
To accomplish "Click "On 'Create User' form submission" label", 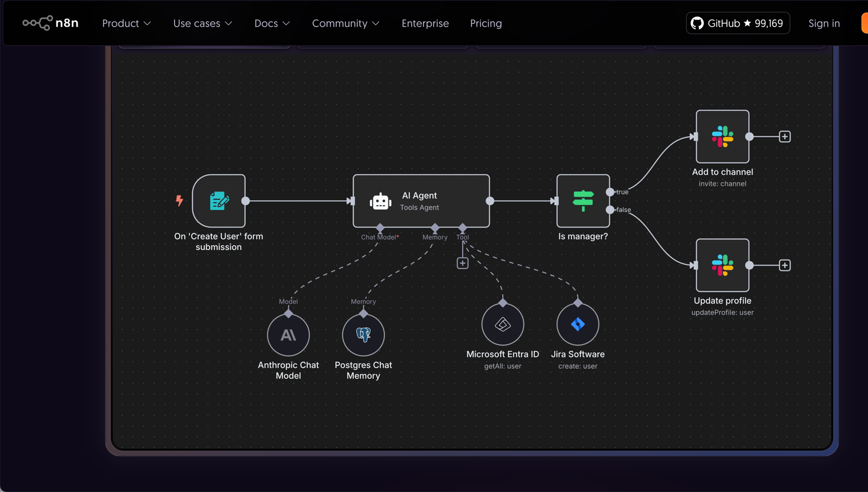I will click(219, 242).
